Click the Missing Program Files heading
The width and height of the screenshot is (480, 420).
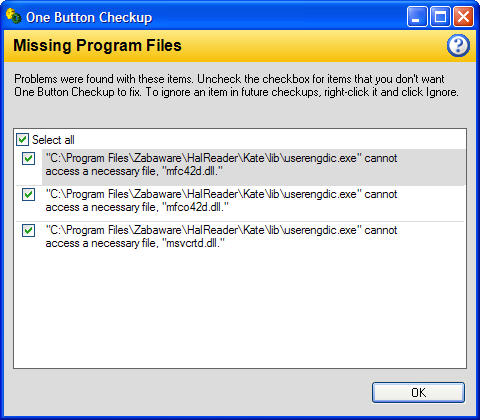[x=97, y=45]
